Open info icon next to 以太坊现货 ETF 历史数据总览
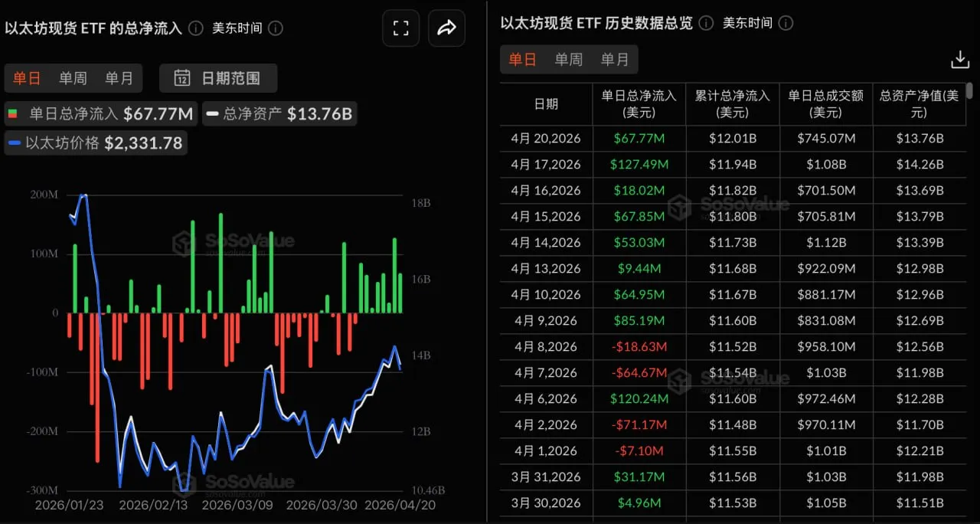The width and height of the screenshot is (980, 524). [x=706, y=23]
